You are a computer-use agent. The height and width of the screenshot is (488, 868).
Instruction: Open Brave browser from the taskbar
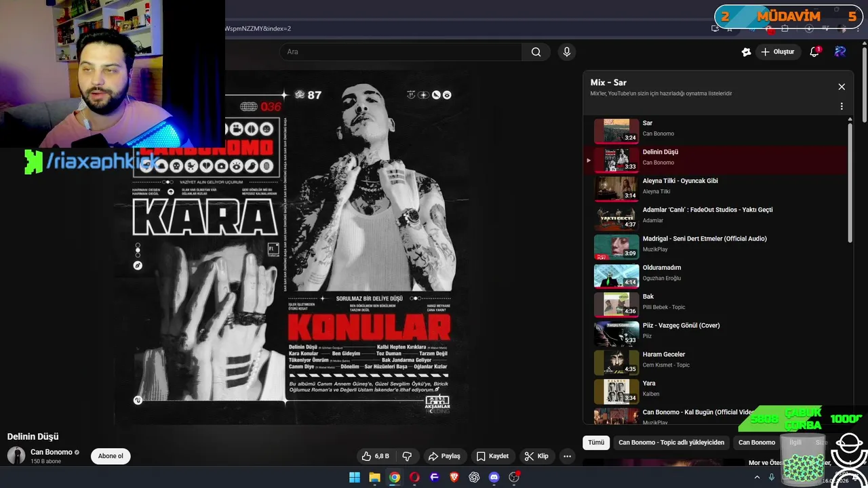tap(454, 477)
